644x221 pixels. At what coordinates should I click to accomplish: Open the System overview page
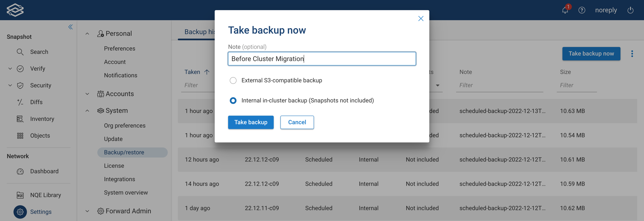click(126, 193)
